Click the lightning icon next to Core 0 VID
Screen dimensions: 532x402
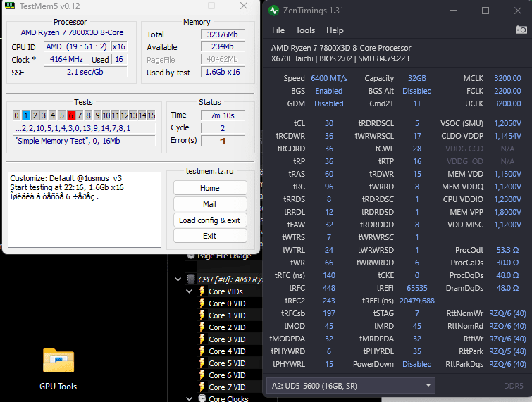202,303
